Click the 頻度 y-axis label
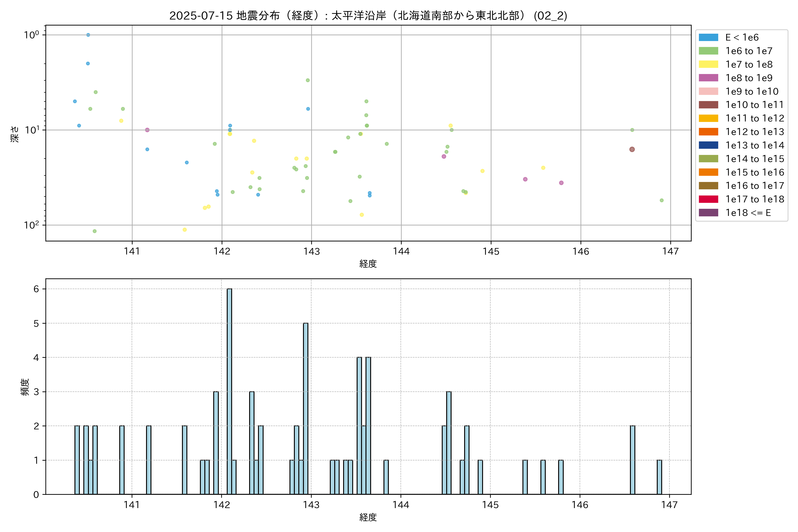This screenshot has width=798, height=532. click(25, 387)
